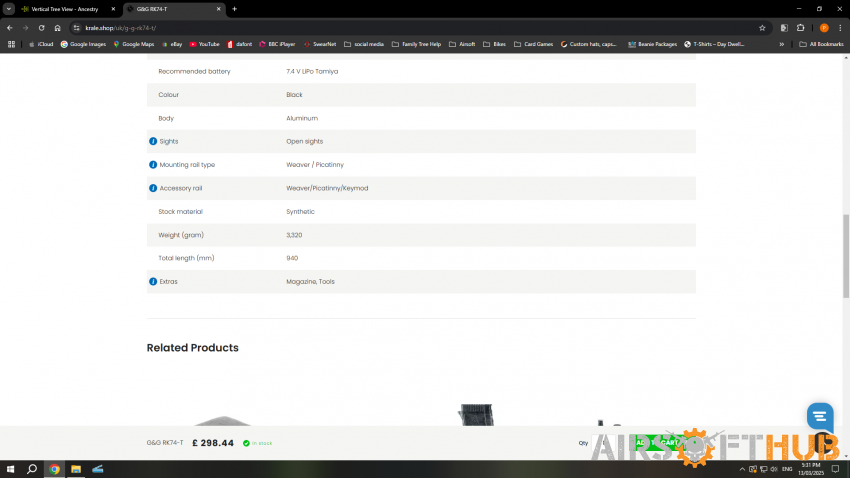
Task: Select the 'Weaver/Picatinny/Keymod' value
Action: click(327, 189)
